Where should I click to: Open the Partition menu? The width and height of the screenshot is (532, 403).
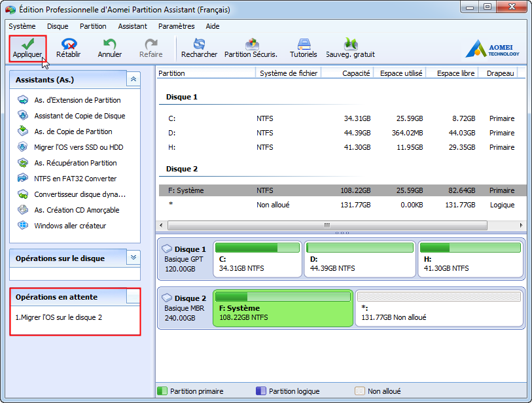[x=93, y=26]
